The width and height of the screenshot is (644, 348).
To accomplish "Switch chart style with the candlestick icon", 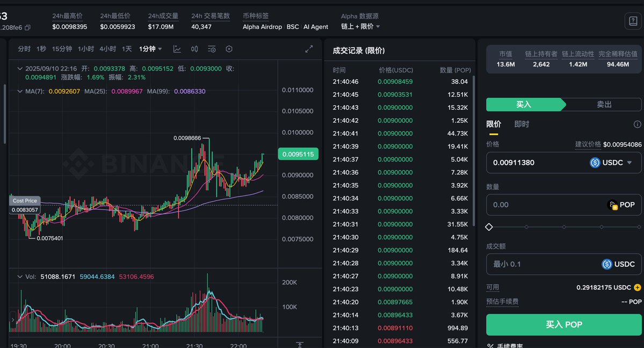I will coord(194,49).
